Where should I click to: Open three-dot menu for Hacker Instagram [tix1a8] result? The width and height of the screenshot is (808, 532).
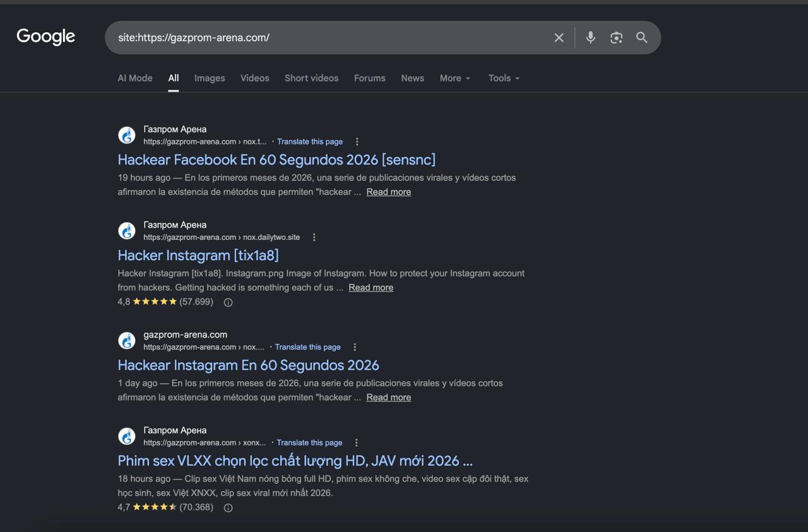click(314, 237)
